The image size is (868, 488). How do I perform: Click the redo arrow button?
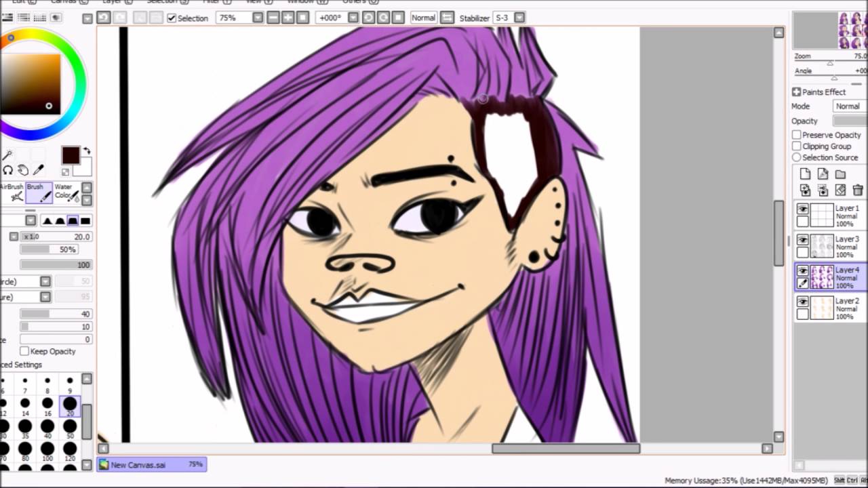point(120,18)
